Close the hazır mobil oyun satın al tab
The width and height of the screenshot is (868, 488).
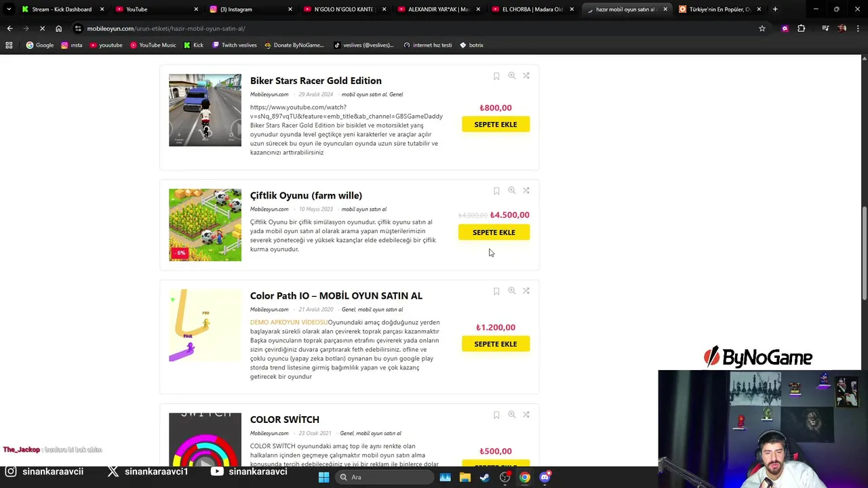tap(665, 9)
